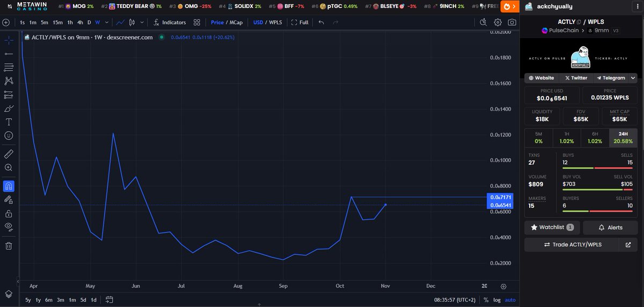Open the Twitter link
The width and height of the screenshot is (644, 307).
coord(576,78)
